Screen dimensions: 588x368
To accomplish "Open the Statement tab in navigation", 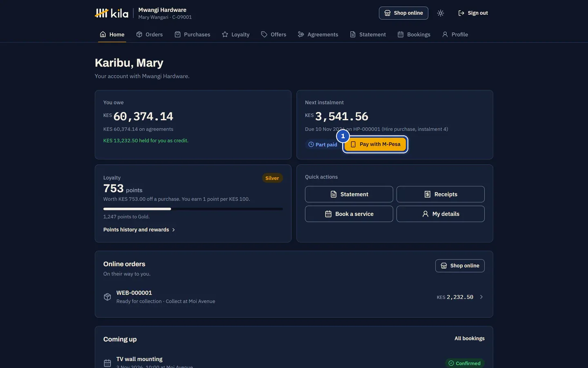I will click(x=368, y=34).
